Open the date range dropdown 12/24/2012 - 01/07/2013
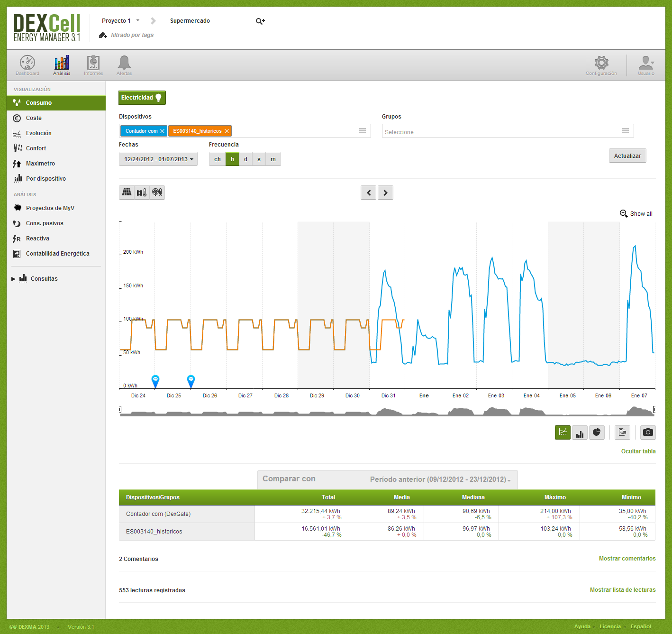This screenshot has width=672, height=634. click(x=158, y=159)
